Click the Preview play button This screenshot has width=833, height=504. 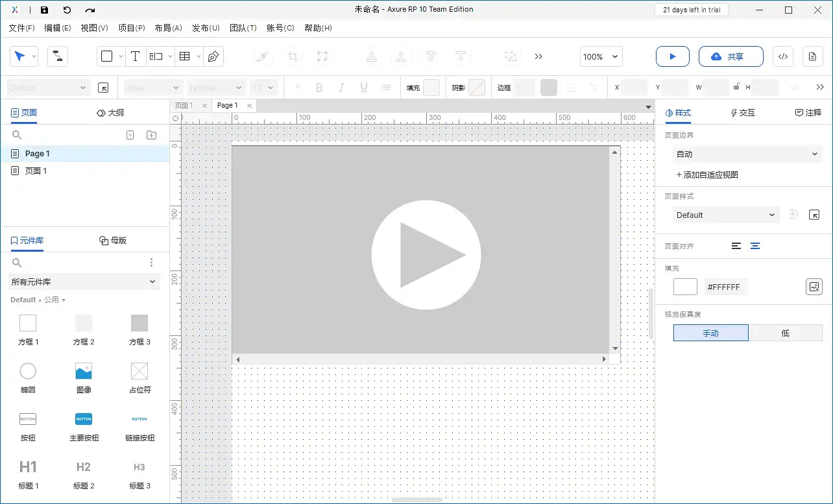tap(672, 56)
